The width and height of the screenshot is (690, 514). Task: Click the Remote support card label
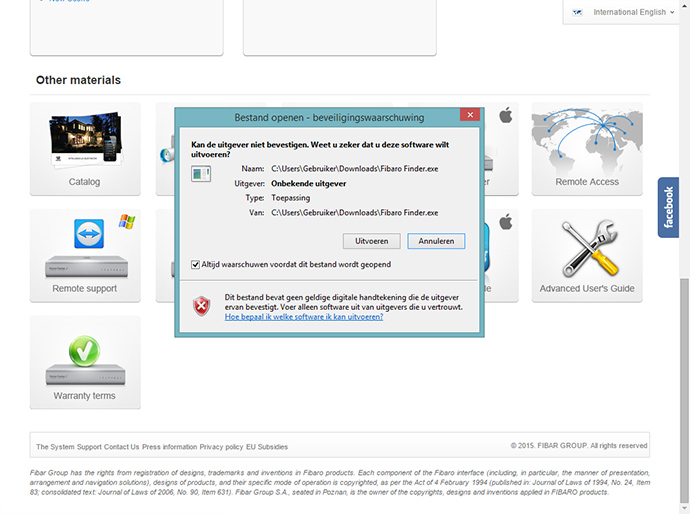[x=84, y=288]
